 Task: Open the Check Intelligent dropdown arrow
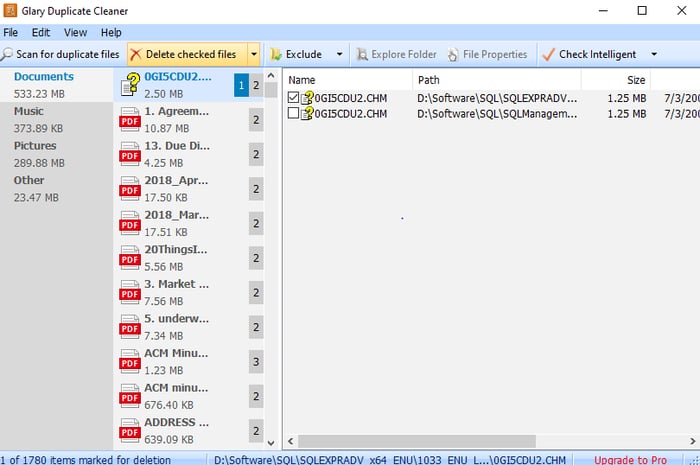tap(654, 54)
